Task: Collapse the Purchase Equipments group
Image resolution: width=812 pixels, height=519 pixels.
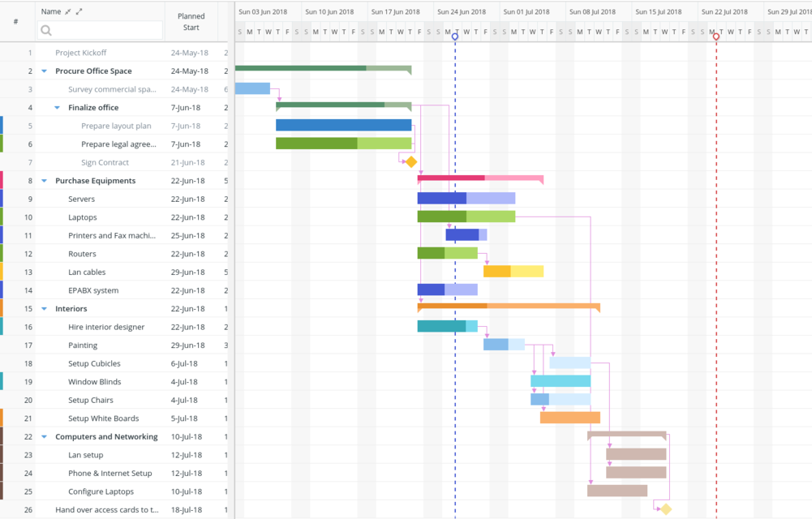Action: coord(44,180)
